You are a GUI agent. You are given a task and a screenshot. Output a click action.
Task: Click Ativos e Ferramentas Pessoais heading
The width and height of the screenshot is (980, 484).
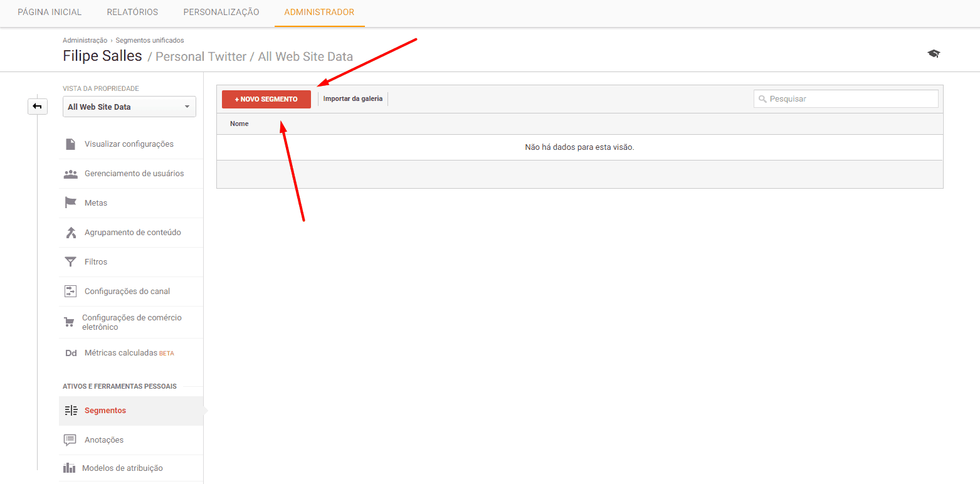120,386
